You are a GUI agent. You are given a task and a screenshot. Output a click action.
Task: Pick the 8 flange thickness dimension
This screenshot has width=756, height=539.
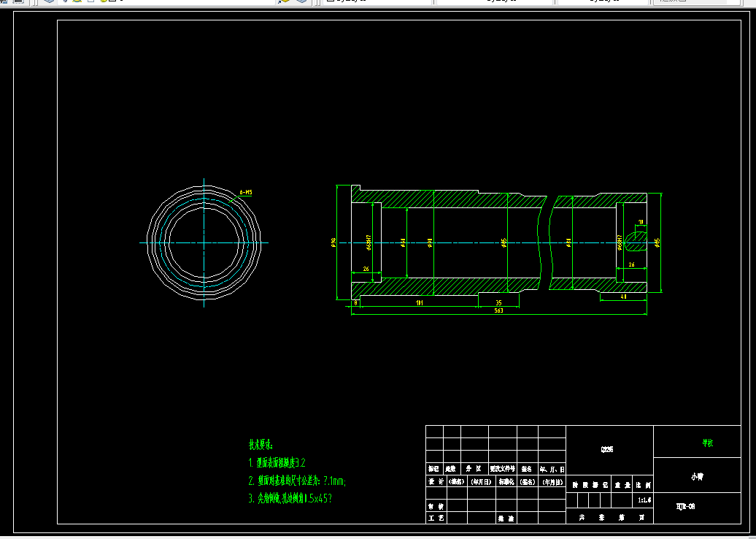click(356, 303)
